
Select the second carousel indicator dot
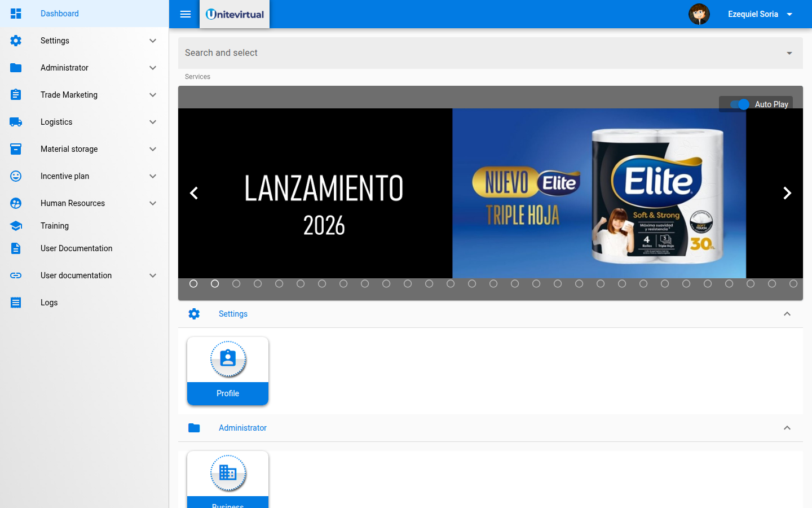215,284
